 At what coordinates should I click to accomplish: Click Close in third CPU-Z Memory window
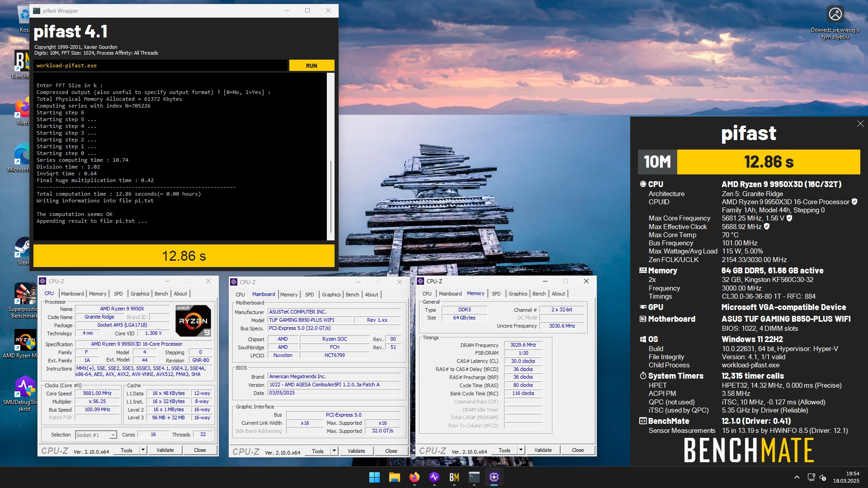(x=578, y=450)
